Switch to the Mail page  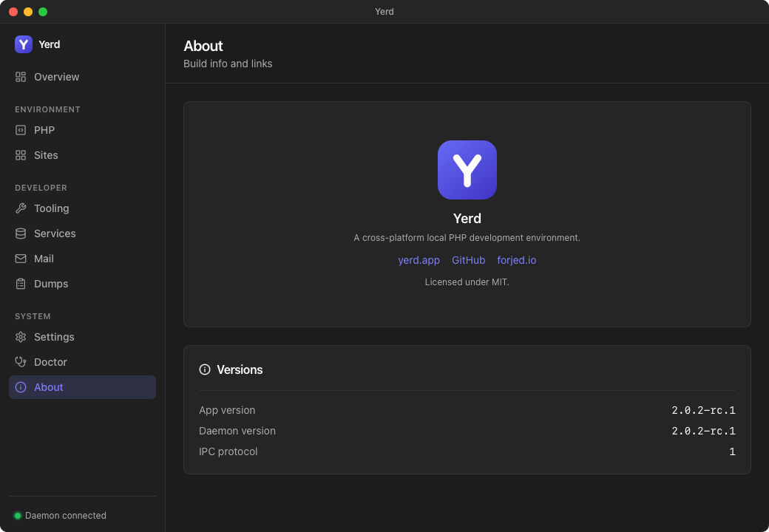click(82, 259)
